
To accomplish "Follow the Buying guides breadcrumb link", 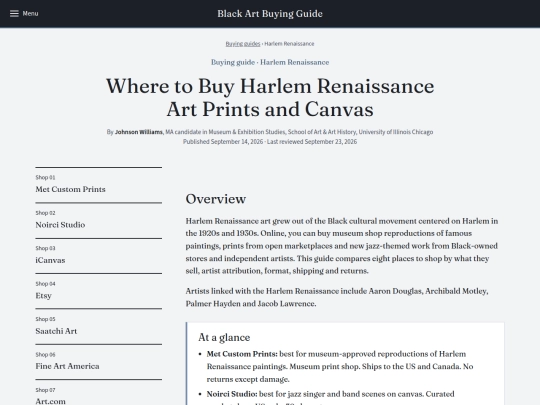I will [243, 44].
